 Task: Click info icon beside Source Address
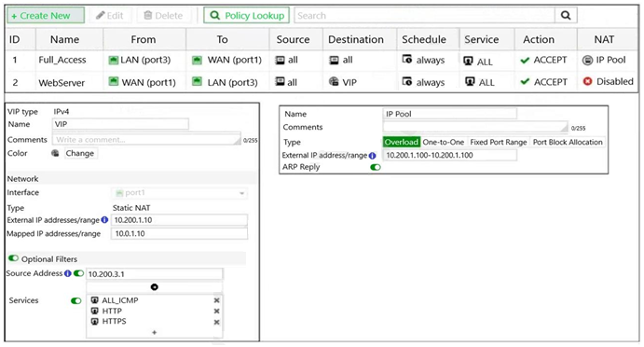(68, 273)
